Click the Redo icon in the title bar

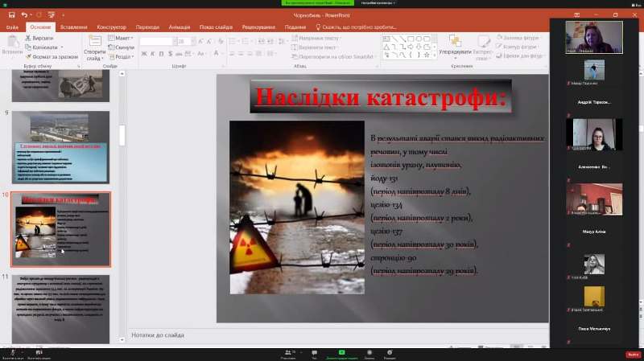(39, 15)
